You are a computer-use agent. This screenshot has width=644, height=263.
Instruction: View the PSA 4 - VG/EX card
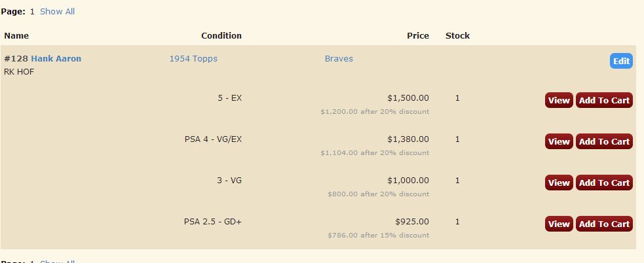pos(559,141)
